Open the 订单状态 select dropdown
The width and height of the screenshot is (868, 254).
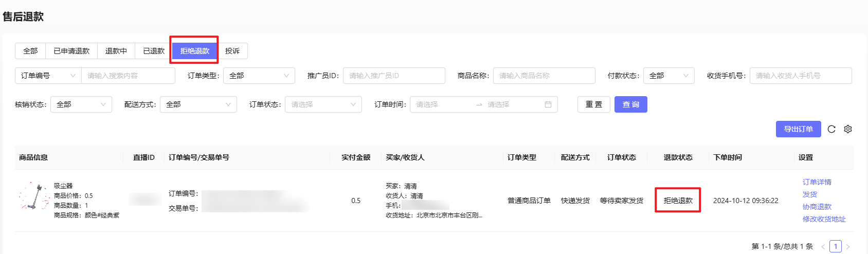(x=323, y=104)
